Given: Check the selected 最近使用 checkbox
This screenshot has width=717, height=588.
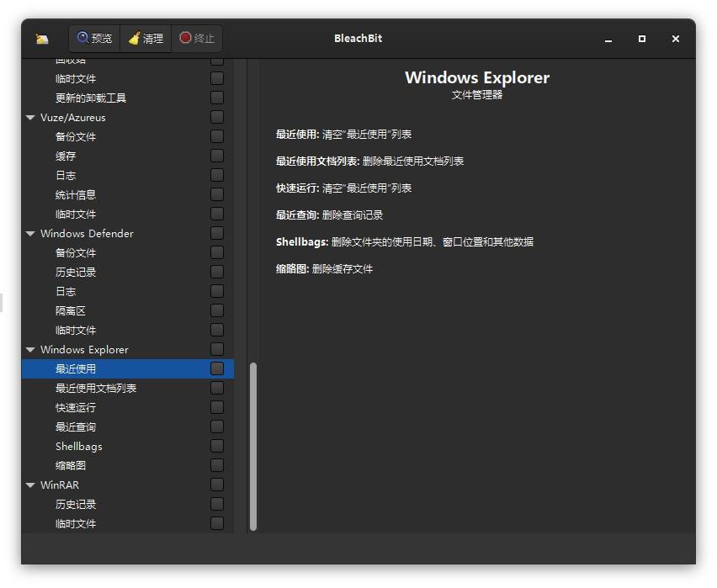Looking at the screenshot, I should [x=217, y=368].
